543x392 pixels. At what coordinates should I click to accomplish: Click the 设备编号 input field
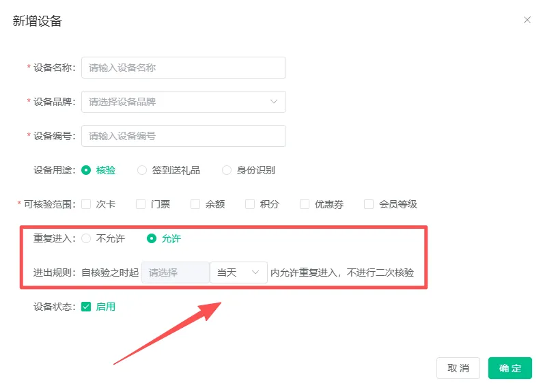(183, 136)
